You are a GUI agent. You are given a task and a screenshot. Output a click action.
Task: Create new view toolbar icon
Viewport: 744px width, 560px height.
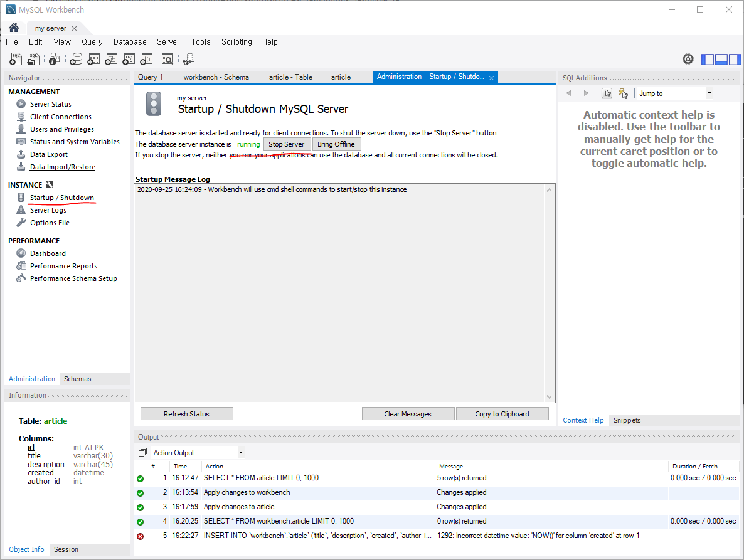pyautogui.click(x=111, y=60)
